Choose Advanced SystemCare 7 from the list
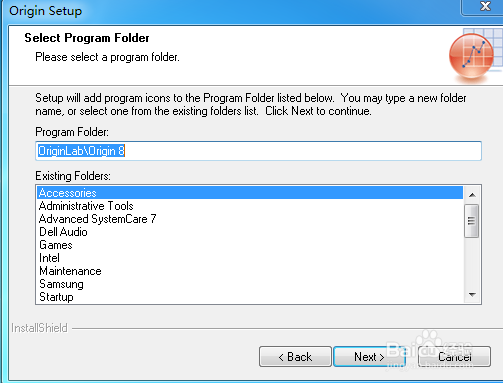This screenshot has width=503, height=383. tap(250, 219)
